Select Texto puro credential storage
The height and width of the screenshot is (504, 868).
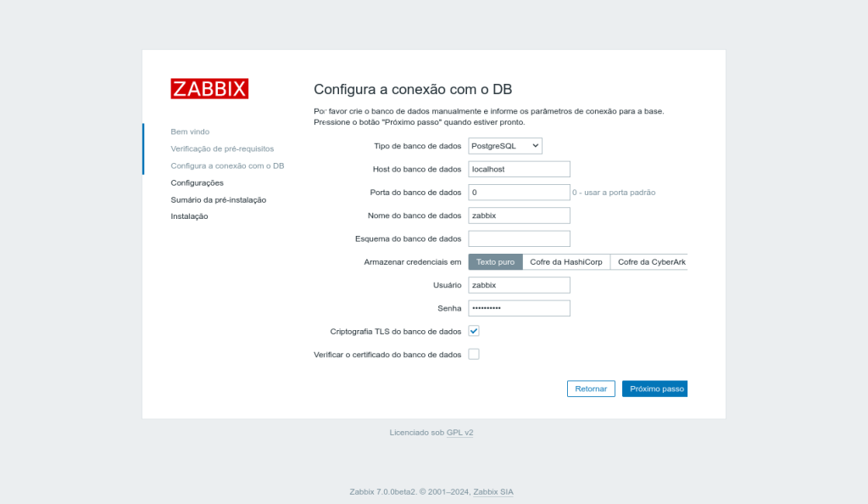point(495,261)
